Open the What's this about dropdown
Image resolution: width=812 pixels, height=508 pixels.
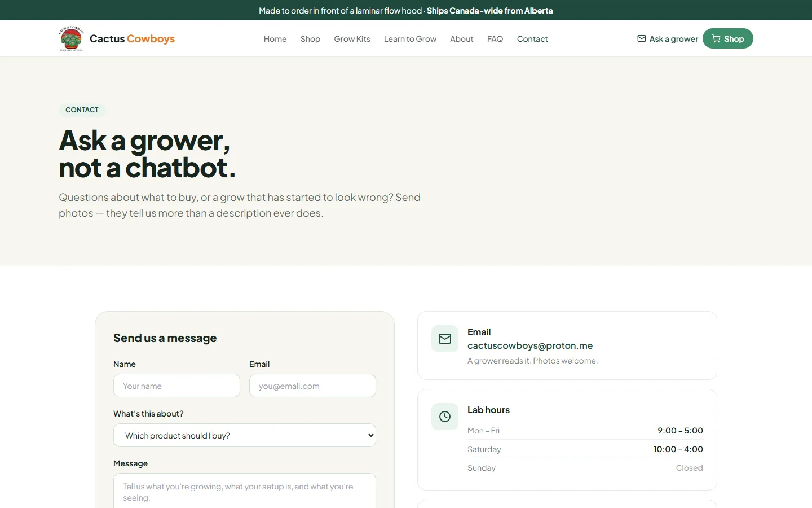point(245,435)
